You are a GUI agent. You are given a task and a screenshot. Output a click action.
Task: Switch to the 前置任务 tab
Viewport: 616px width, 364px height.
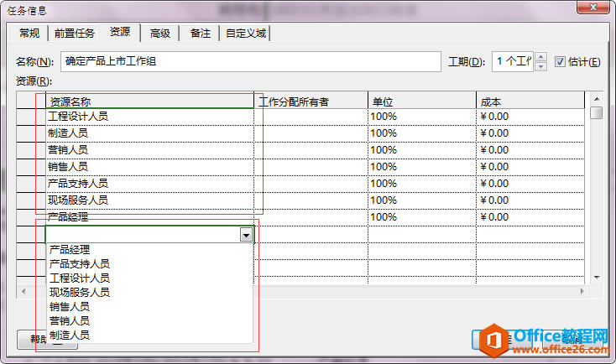(74, 34)
